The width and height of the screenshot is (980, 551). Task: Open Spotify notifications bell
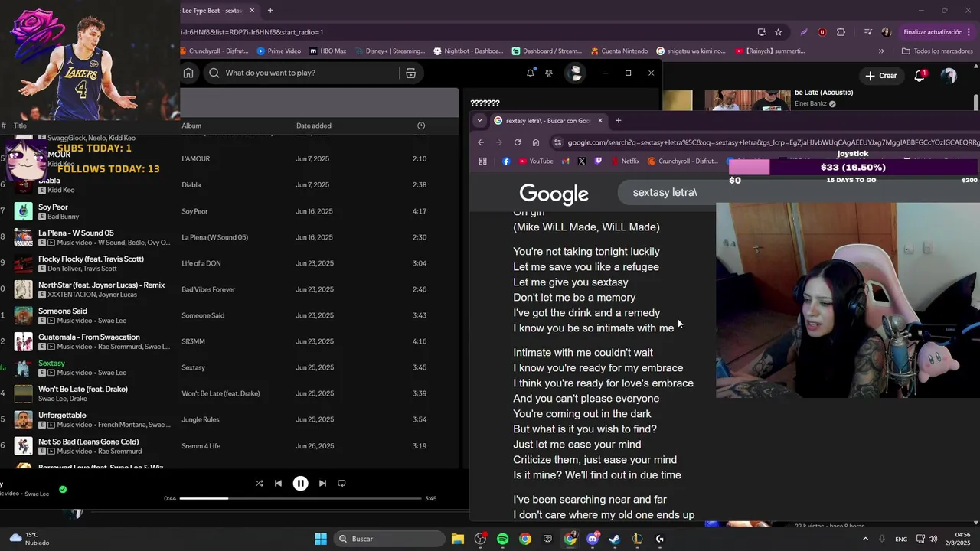coord(531,73)
